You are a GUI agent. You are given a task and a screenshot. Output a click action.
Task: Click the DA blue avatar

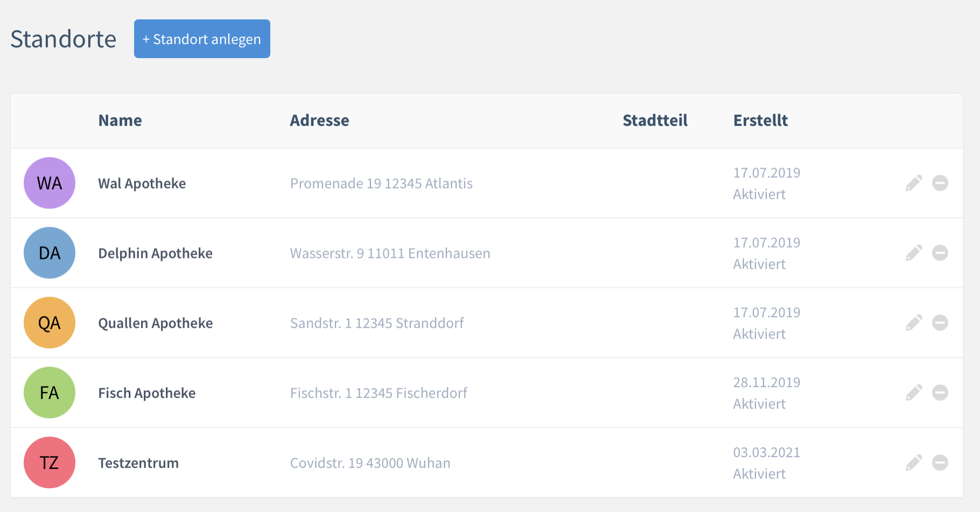50,253
